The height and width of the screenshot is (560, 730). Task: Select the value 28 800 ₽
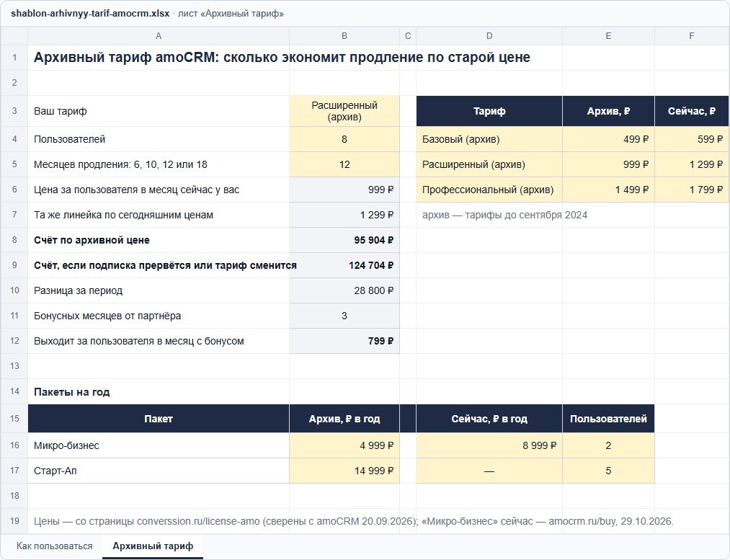344,290
